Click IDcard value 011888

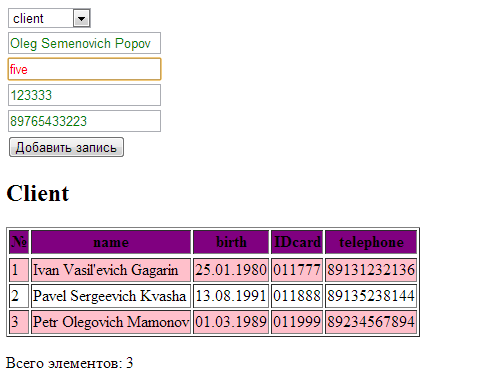pos(297,296)
